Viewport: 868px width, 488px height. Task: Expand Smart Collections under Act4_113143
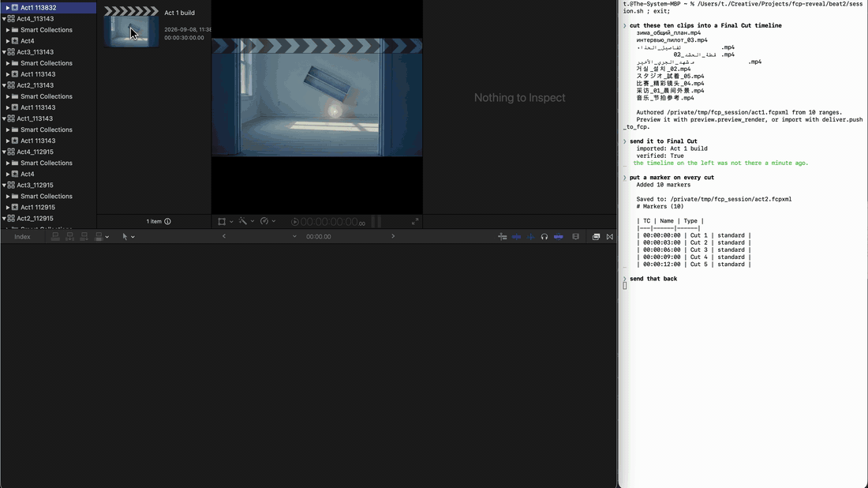pyautogui.click(x=8, y=30)
